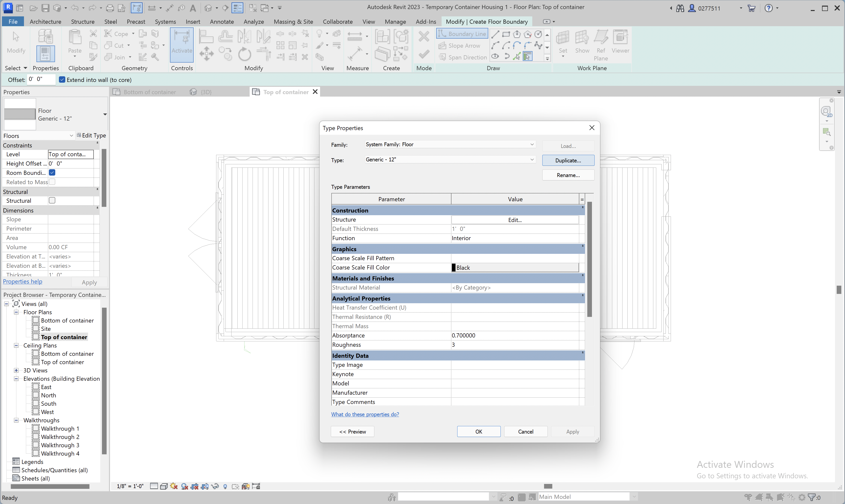Open the File menu
845x504 pixels.
tap(13, 21)
